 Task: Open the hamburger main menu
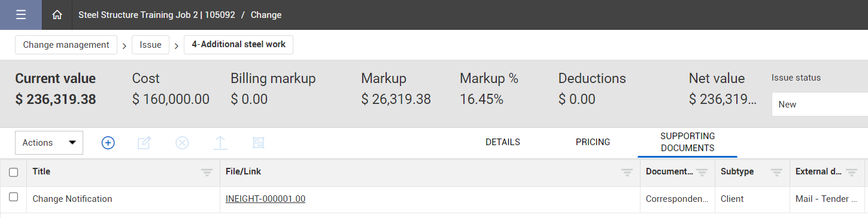coord(21,15)
